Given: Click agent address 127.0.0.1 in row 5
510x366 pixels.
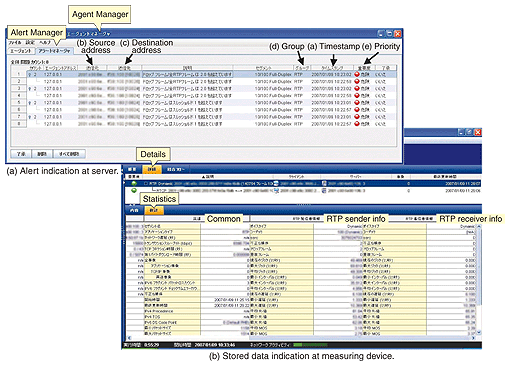Looking at the screenshot, I should tap(53, 103).
